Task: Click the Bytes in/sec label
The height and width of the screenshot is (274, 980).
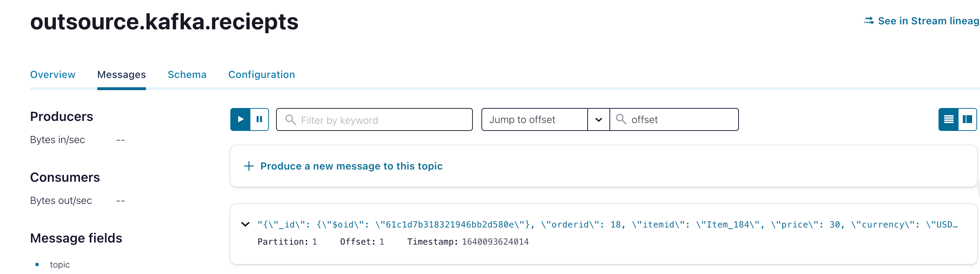Action: tap(58, 140)
